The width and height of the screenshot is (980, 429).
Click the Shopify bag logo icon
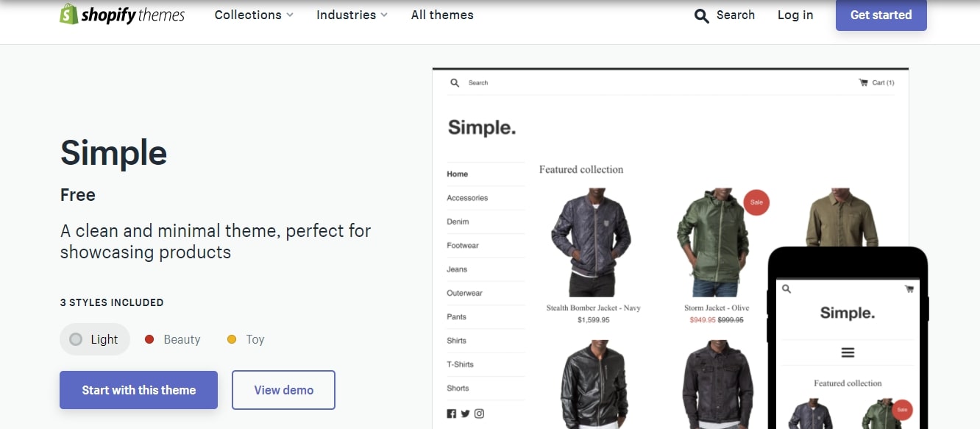(x=68, y=15)
